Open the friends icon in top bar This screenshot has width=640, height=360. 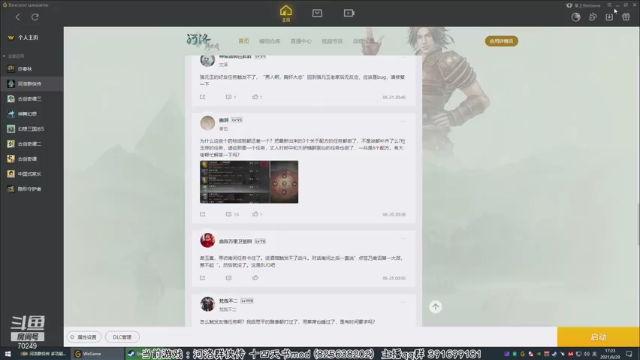tap(593, 17)
